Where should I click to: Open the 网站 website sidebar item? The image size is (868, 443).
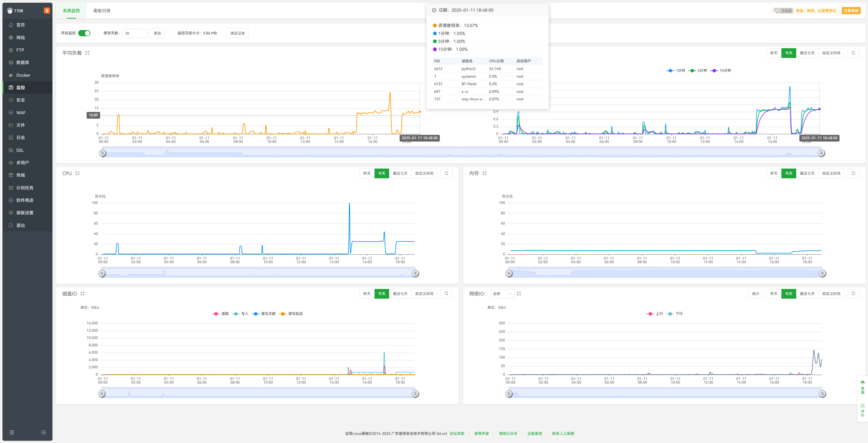pyautogui.click(x=27, y=38)
